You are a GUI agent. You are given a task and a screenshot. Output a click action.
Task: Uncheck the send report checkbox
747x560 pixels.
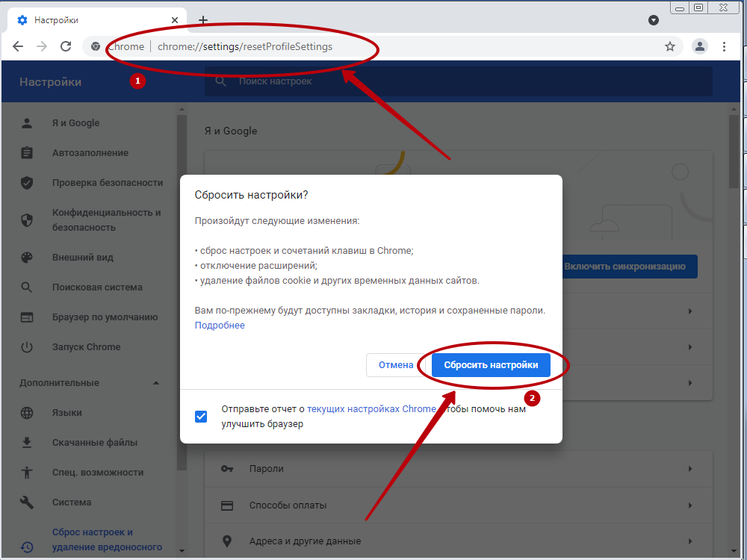(201, 416)
